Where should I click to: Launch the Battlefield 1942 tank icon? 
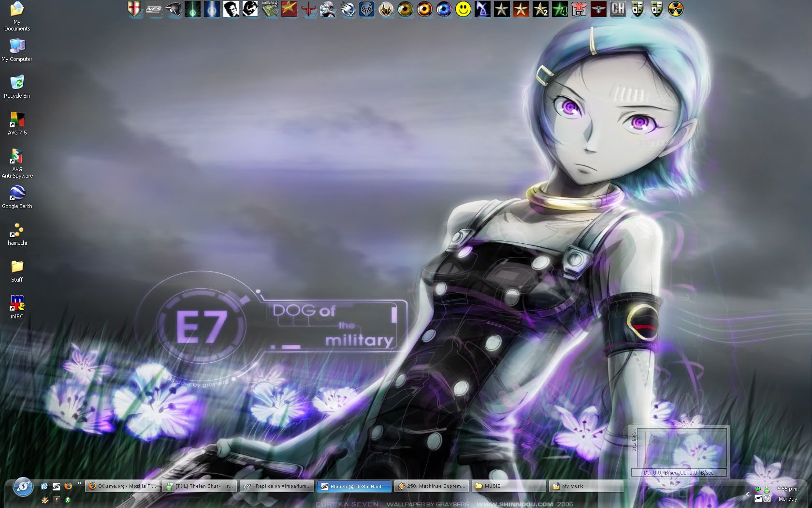(x=270, y=9)
